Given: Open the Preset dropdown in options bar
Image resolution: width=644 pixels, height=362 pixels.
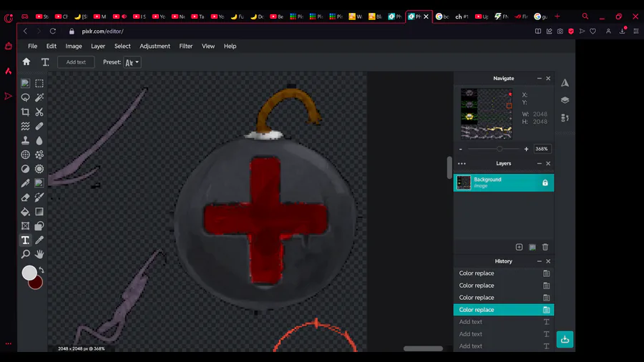Looking at the screenshot, I should [132, 62].
